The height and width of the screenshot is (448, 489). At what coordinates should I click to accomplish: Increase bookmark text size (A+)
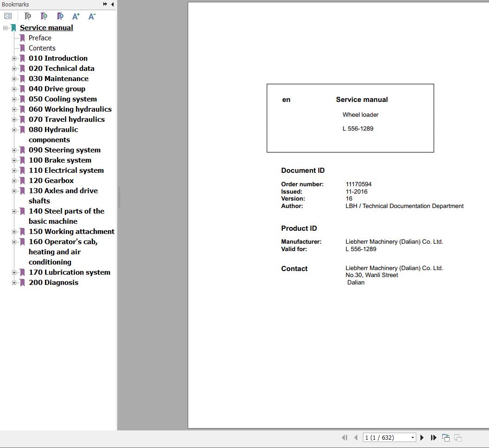pos(76,16)
